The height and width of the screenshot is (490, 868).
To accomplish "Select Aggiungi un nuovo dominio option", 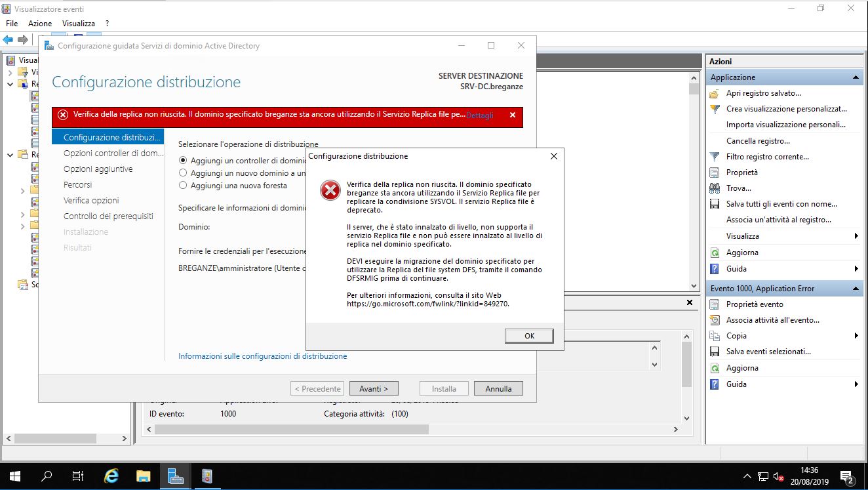I will coord(183,173).
